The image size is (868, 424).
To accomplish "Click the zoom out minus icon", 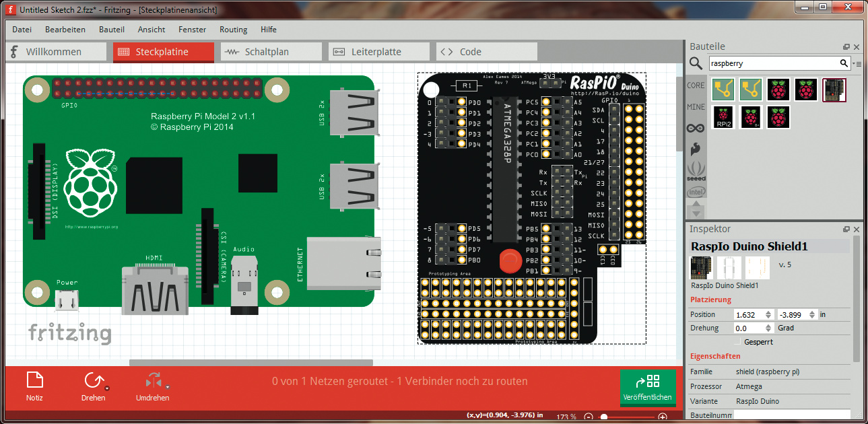I will tap(589, 417).
